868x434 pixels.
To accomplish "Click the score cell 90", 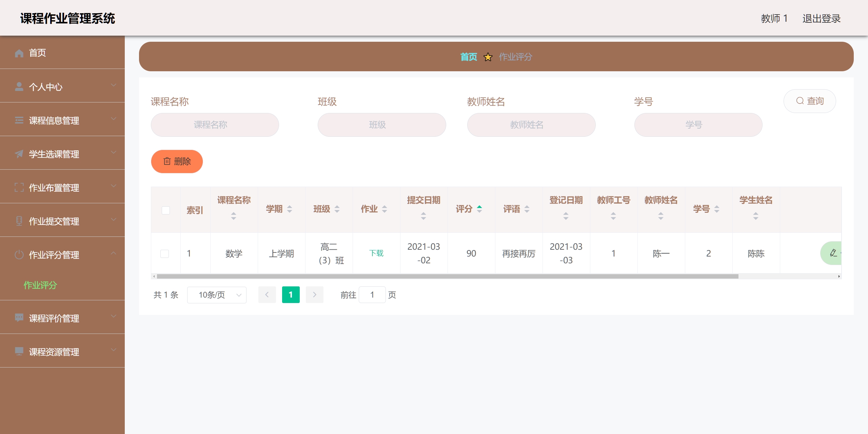I will click(x=471, y=253).
